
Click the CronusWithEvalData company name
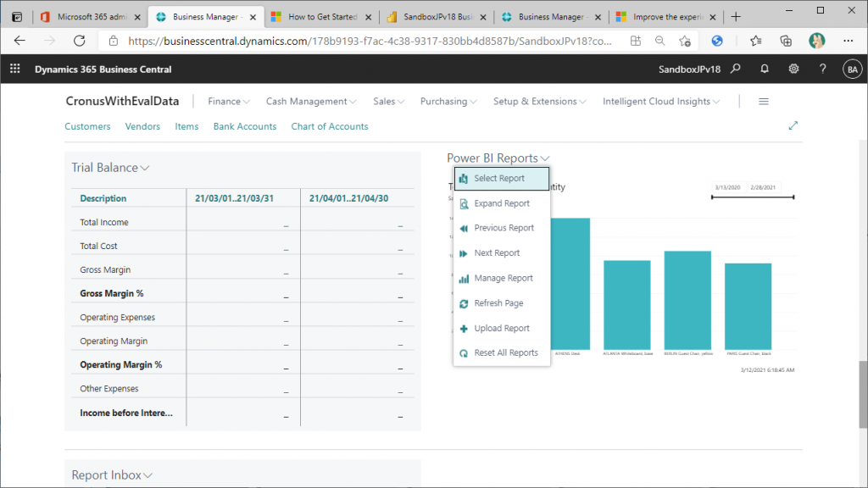point(122,102)
